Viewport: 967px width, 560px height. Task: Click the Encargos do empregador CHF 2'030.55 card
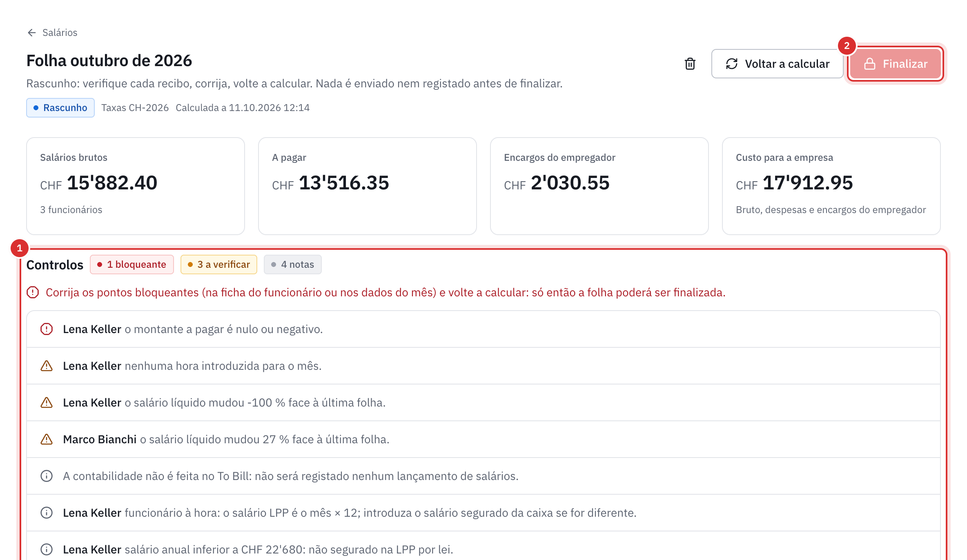tap(599, 186)
